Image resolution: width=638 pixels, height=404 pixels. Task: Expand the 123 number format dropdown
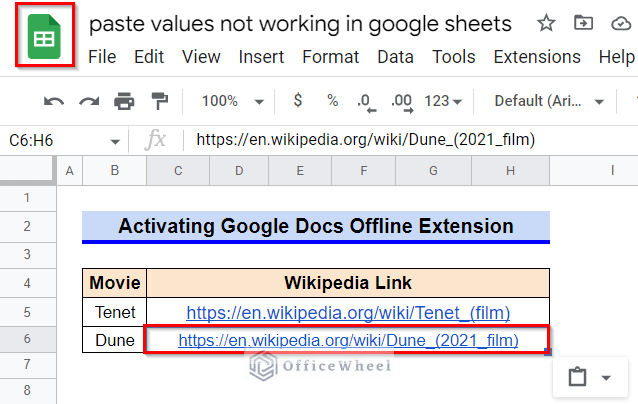[443, 101]
